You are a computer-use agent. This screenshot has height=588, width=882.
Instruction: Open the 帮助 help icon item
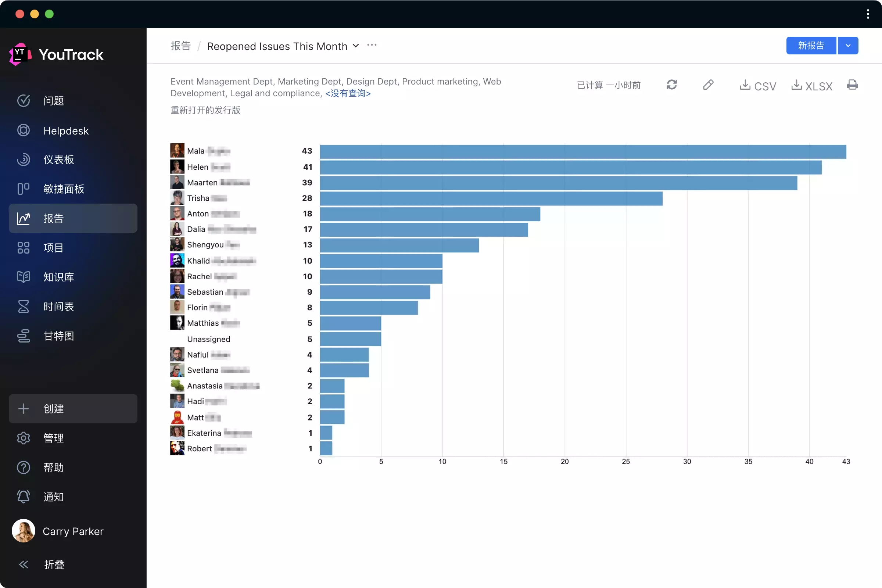pos(24,467)
